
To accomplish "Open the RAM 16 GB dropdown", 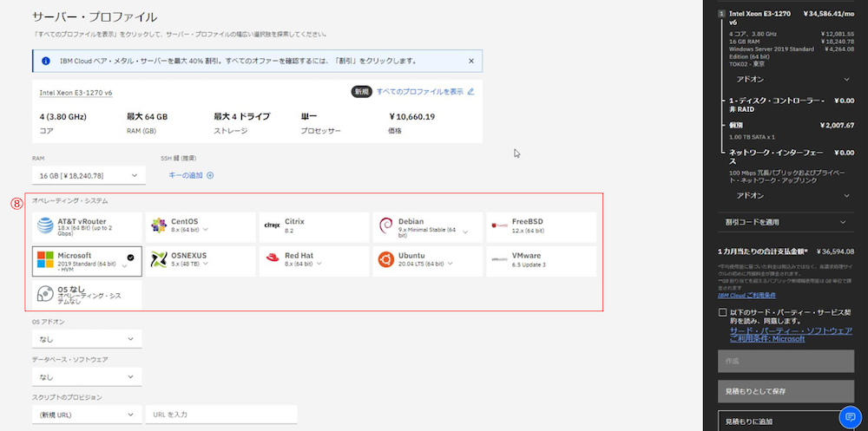I will [87, 175].
